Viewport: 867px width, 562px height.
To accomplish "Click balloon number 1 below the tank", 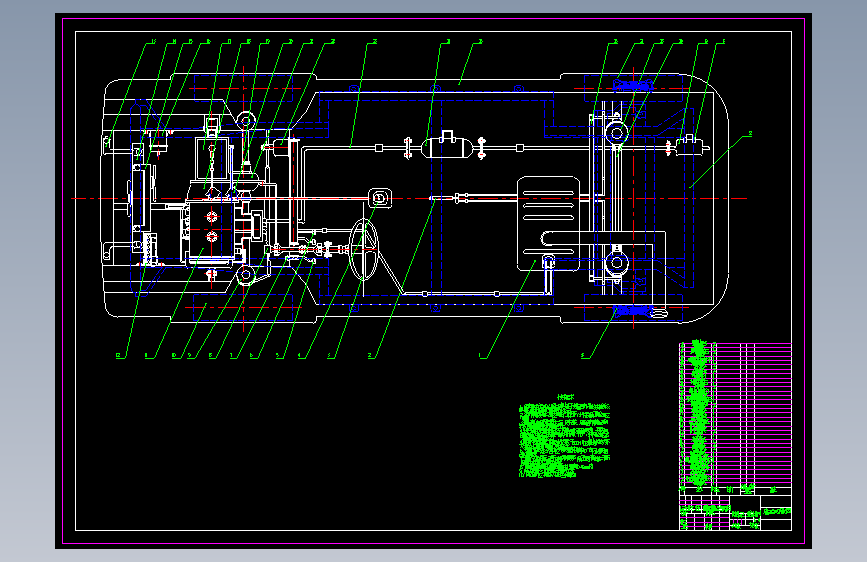I will coord(480,356).
